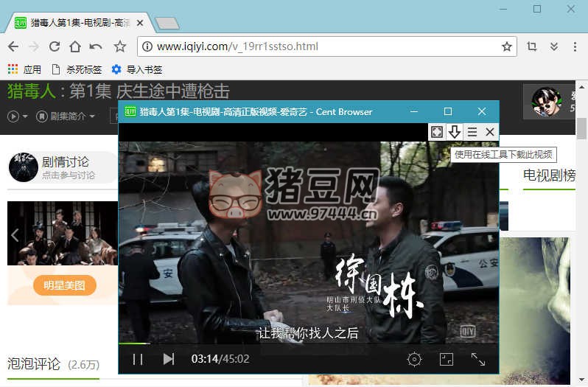Enter fullscreen with the diagonal arrows icon
The image size is (588, 387).
pyautogui.click(x=478, y=359)
